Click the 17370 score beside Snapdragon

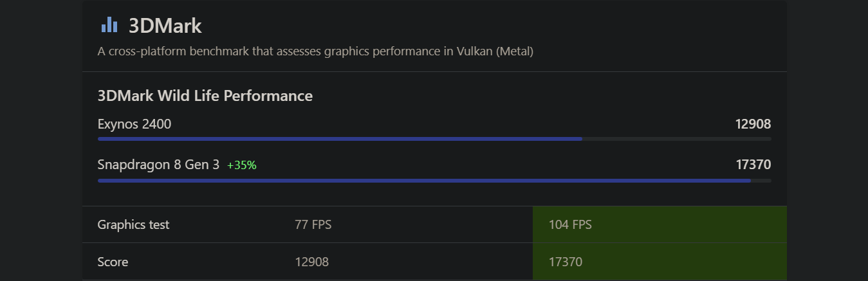click(x=753, y=165)
